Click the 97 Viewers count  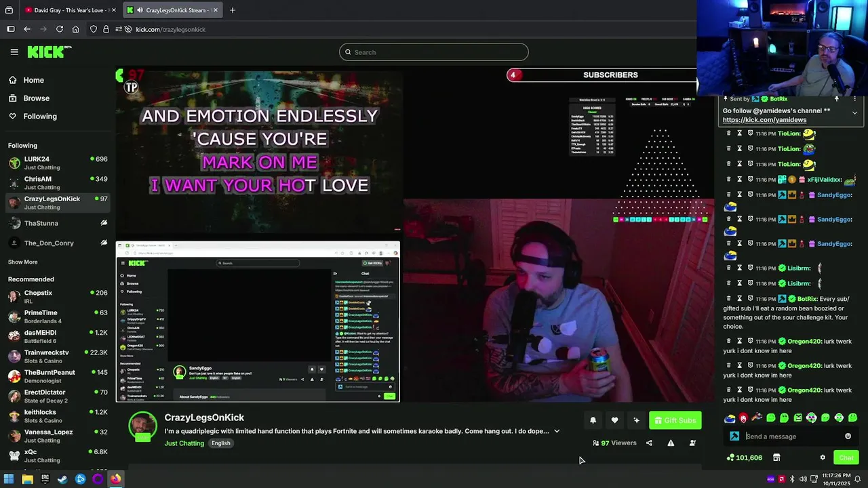coord(614,443)
